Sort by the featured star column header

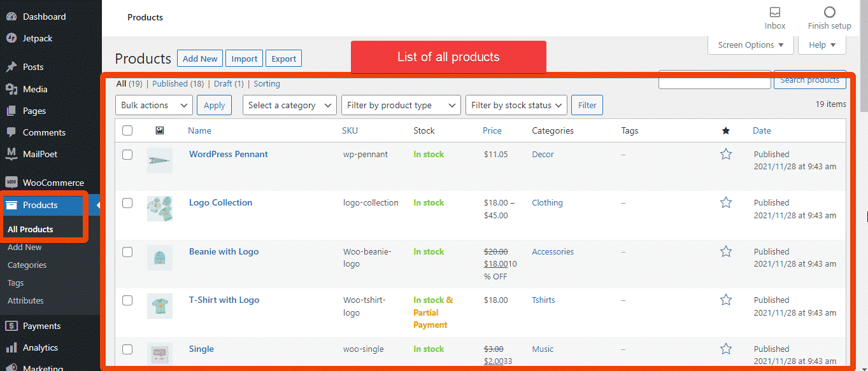[x=726, y=130]
